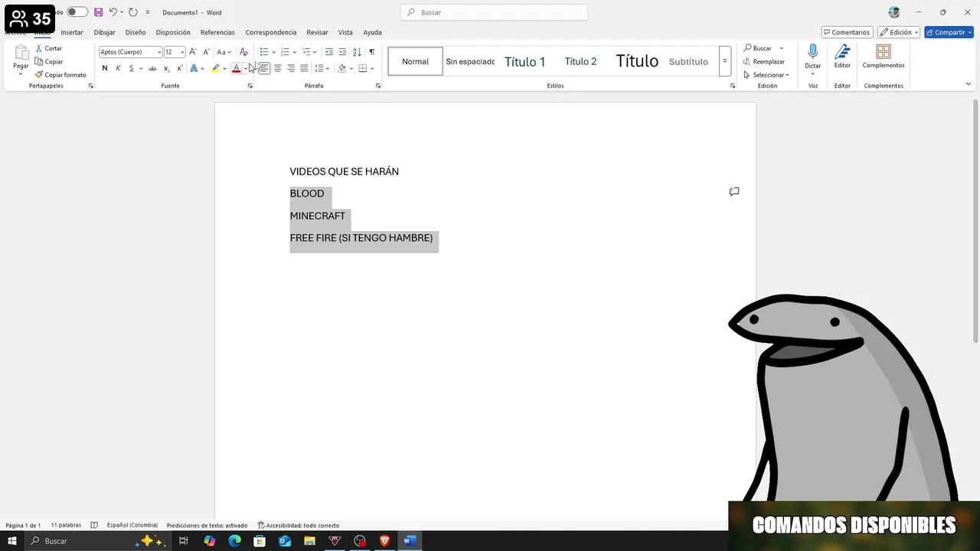Viewport: 980px width, 551px height.
Task: Open the numbered list dropdown arrow
Action: (295, 52)
